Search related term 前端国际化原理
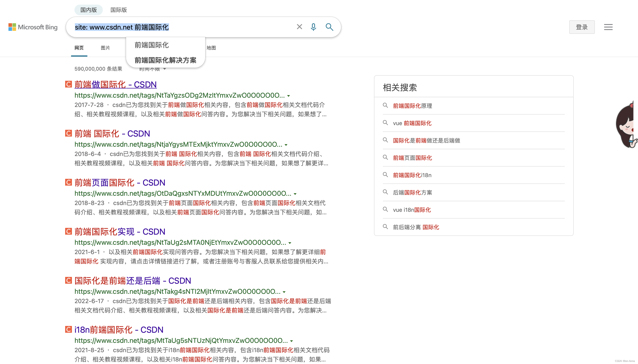The height and width of the screenshot is (364, 638). [412, 106]
